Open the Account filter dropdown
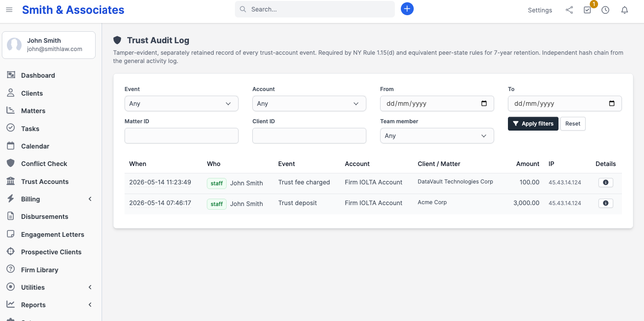 tap(309, 103)
